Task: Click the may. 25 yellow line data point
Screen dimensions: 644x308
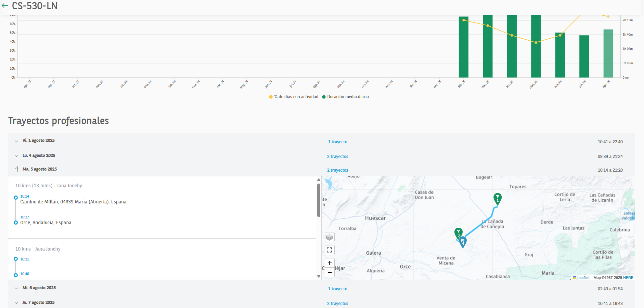Action: [x=536, y=42]
